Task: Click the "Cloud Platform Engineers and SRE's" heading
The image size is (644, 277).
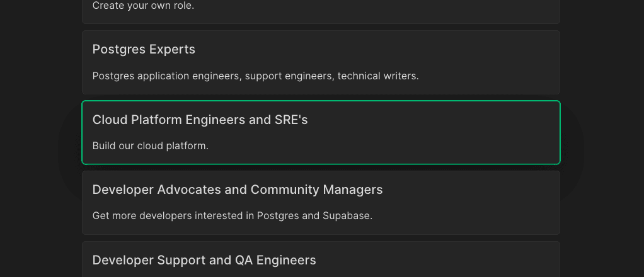Action: pos(200,120)
